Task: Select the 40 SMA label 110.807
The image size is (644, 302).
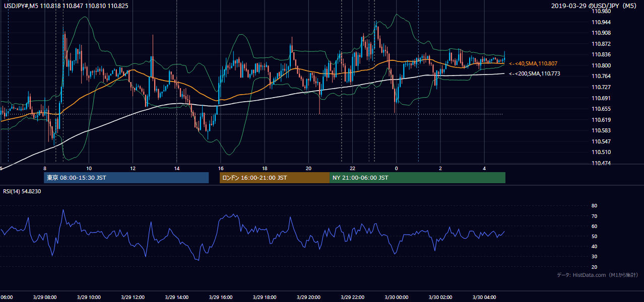Action: pos(533,64)
